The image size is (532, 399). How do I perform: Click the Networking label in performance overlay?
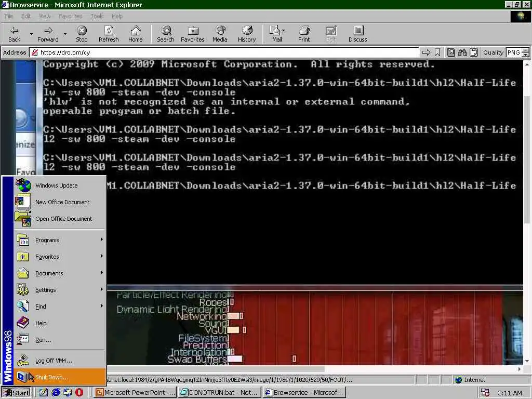pos(202,316)
